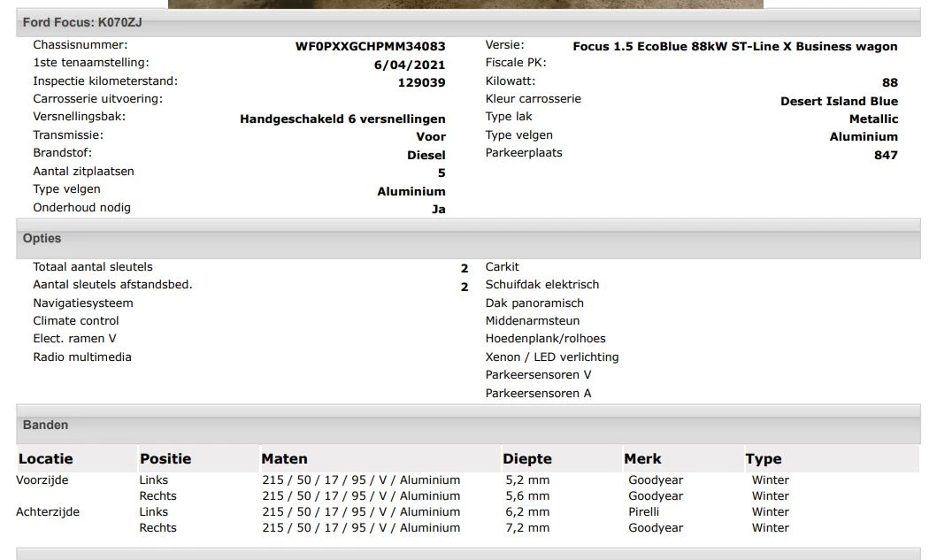Click the vehicle photo at top
The width and height of the screenshot is (937, 560).
(x=465, y=4)
